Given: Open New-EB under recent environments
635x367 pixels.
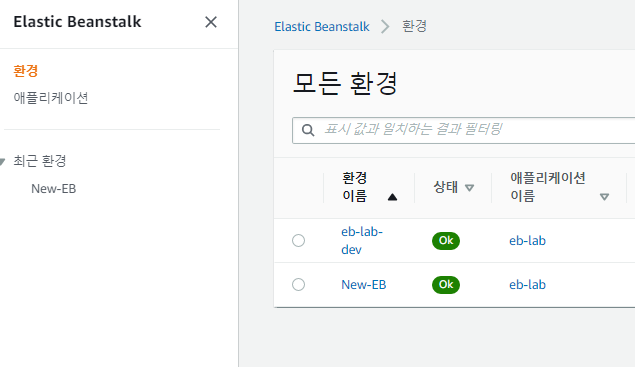Looking at the screenshot, I should [53, 189].
